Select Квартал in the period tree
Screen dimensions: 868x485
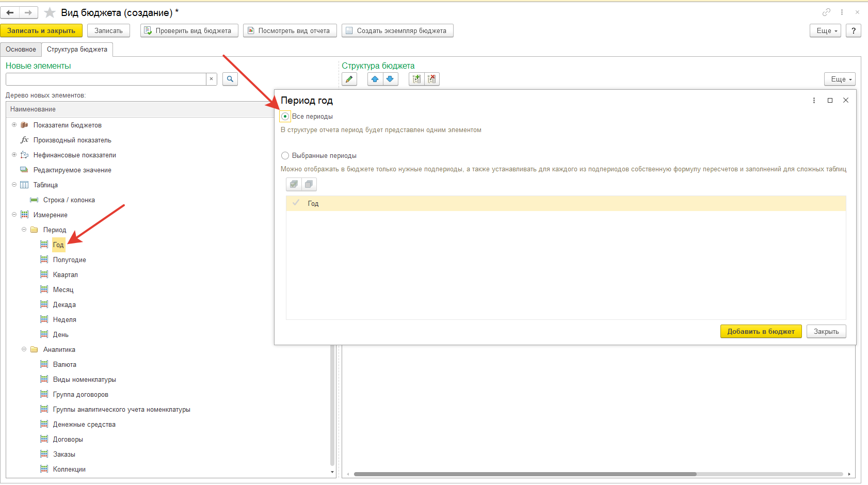coord(66,275)
